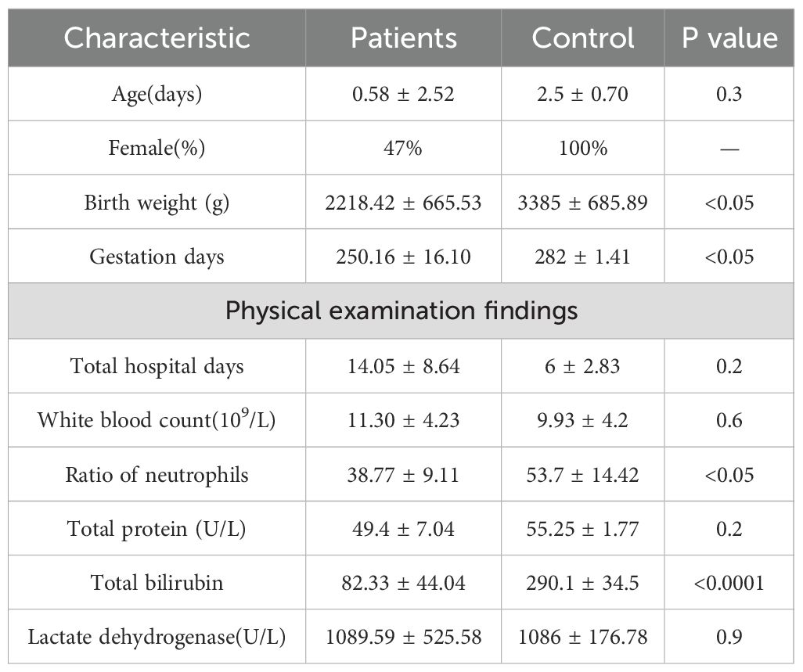Click the 47% female patients cell
Image resolution: width=803 pixels, height=672 pixels.
click(x=404, y=148)
